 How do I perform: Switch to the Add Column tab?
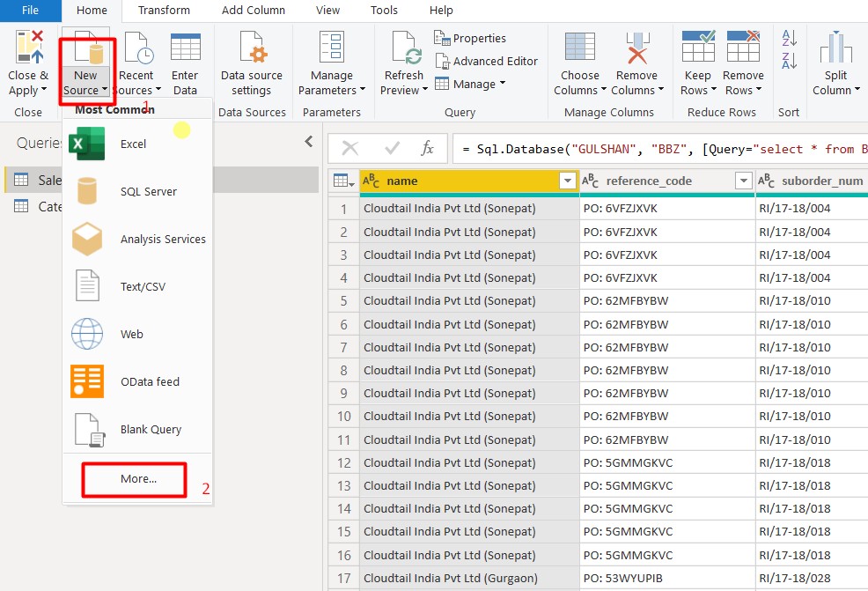(x=254, y=11)
